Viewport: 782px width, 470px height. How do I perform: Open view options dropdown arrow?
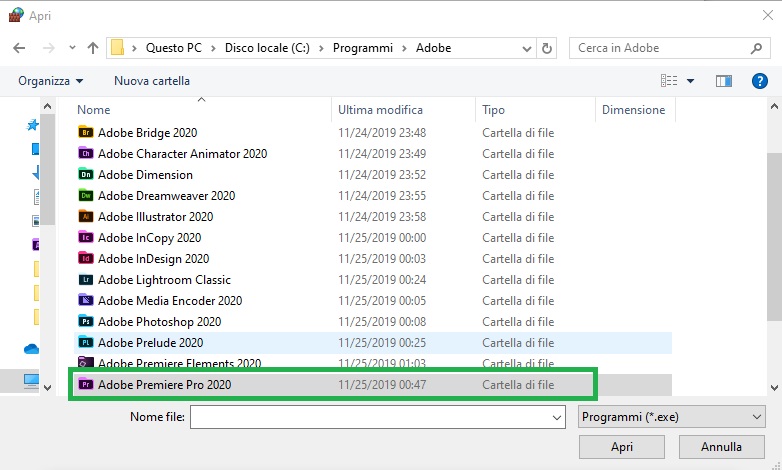690,81
